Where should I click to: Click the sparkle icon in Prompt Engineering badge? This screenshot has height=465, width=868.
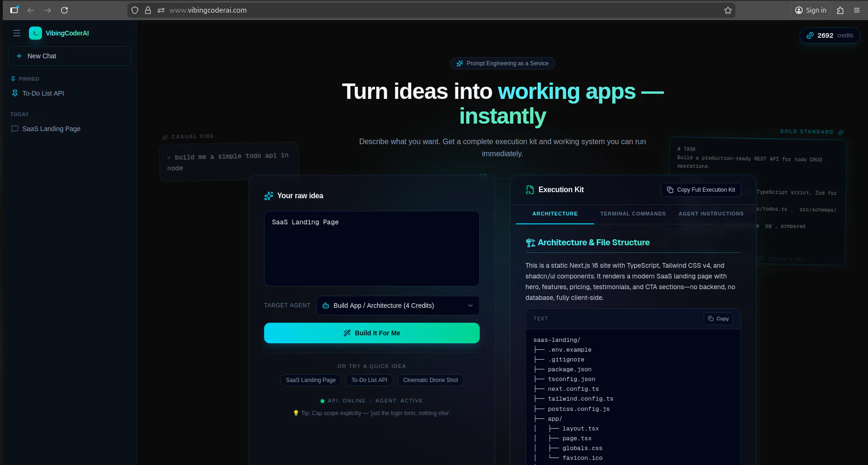tap(460, 63)
